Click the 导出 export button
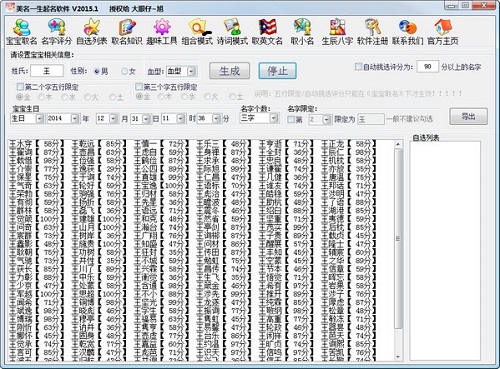The height and width of the screenshot is (369, 500). pyautogui.click(x=468, y=116)
